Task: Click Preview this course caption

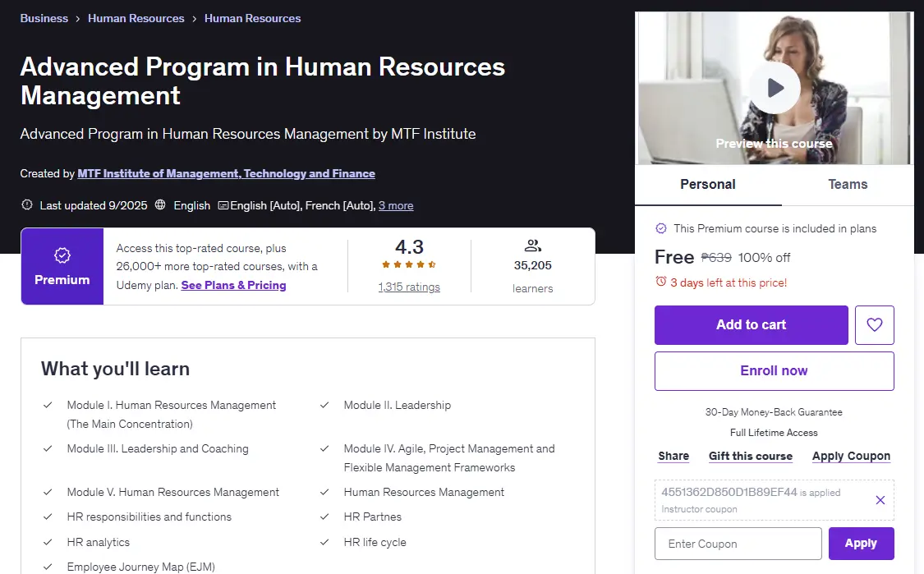Action: [x=774, y=143]
